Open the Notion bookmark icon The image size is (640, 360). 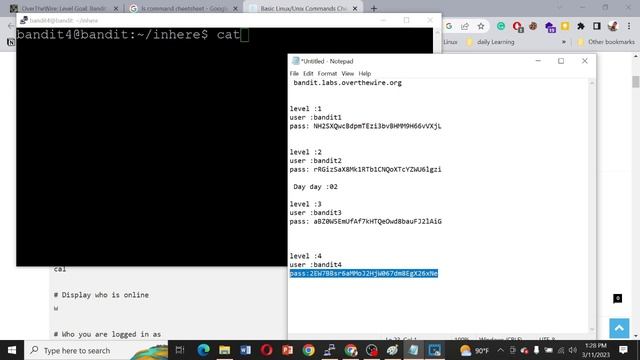[x=11, y=42]
